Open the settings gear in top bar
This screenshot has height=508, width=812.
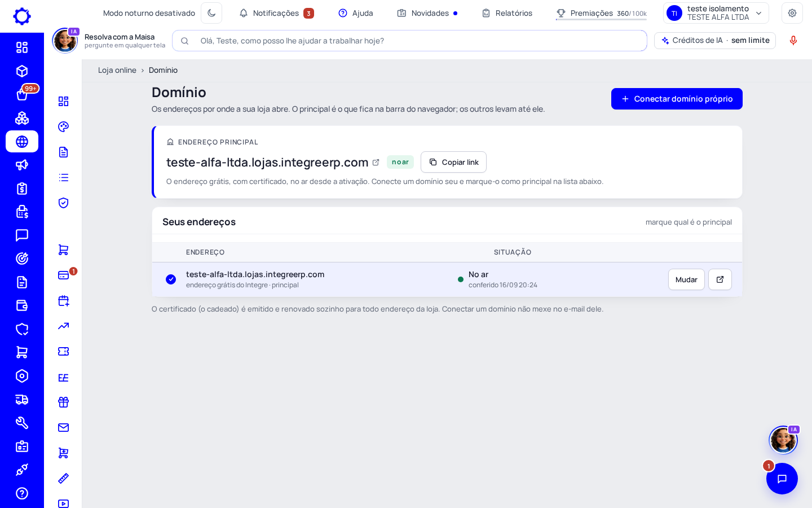[x=792, y=13]
